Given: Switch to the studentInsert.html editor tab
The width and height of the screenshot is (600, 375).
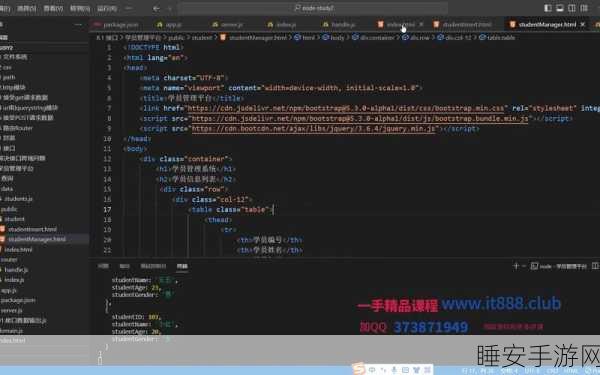Looking at the screenshot, I should click(x=467, y=25).
